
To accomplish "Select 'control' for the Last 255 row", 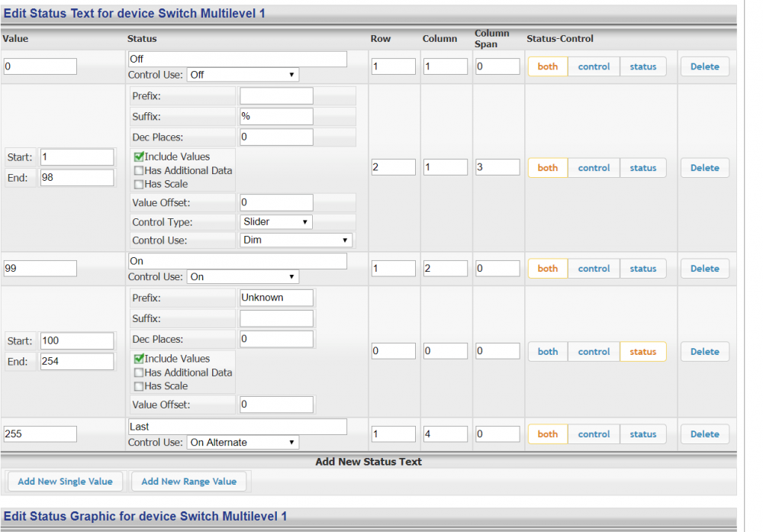I will (594, 434).
